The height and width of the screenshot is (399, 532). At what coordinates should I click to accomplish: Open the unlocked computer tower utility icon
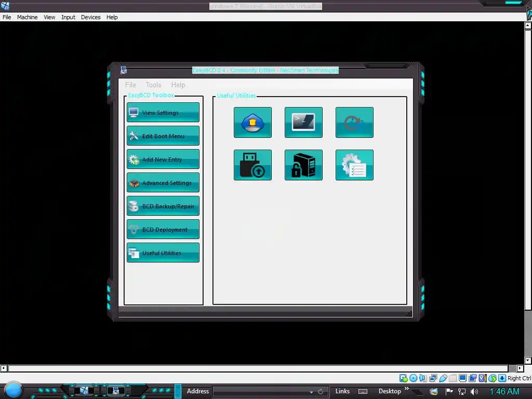pyautogui.click(x=303, y=165)
